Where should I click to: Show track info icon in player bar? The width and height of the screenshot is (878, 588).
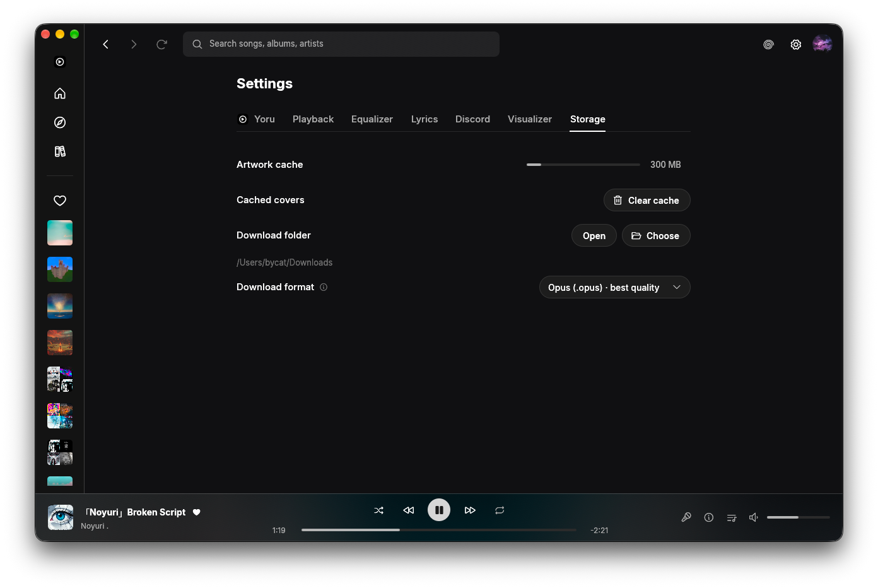(x=709, y=517)
